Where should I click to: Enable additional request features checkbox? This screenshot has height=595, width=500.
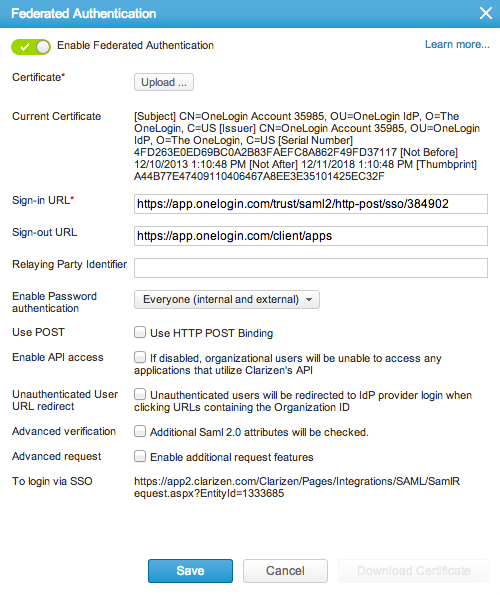pos(140,456)
